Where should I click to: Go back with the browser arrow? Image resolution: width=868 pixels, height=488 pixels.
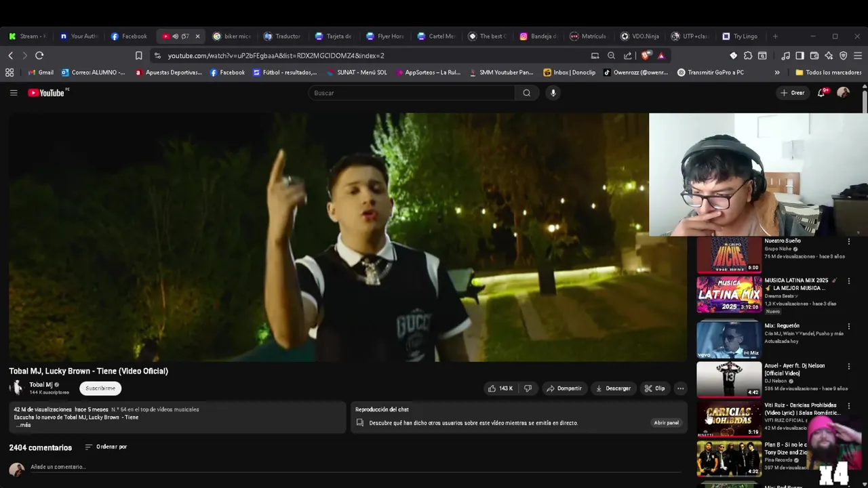tap(10, 56)
